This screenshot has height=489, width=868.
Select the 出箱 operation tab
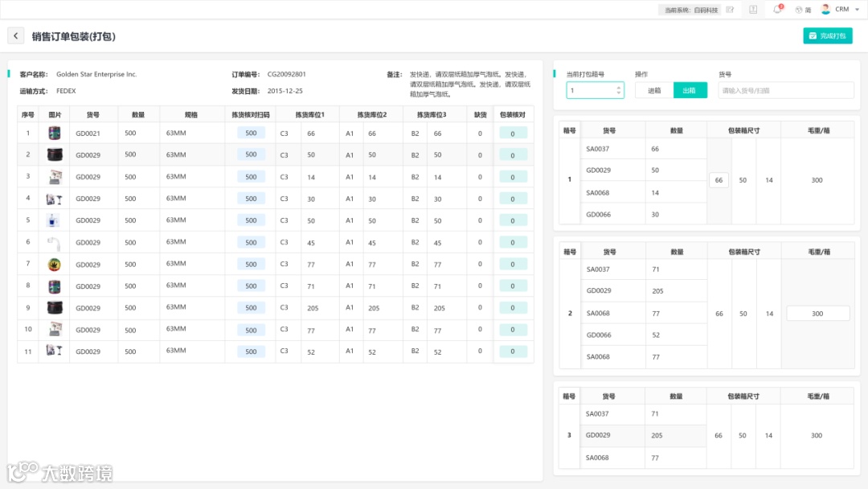[x=690, y=90]
